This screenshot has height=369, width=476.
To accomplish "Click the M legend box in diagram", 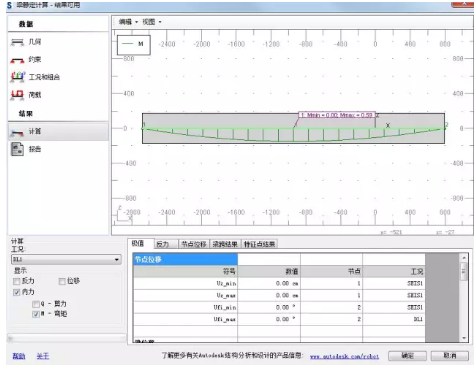I will (x=134, y=45).
